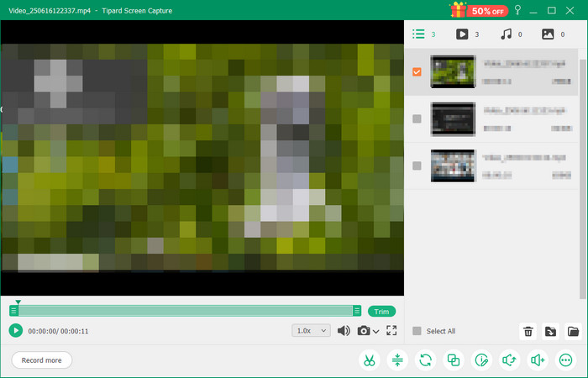Select the second recording's dark thumbnail
Image resolution: width=588 pixels, height=378 pixels.
tap(453, 119)
